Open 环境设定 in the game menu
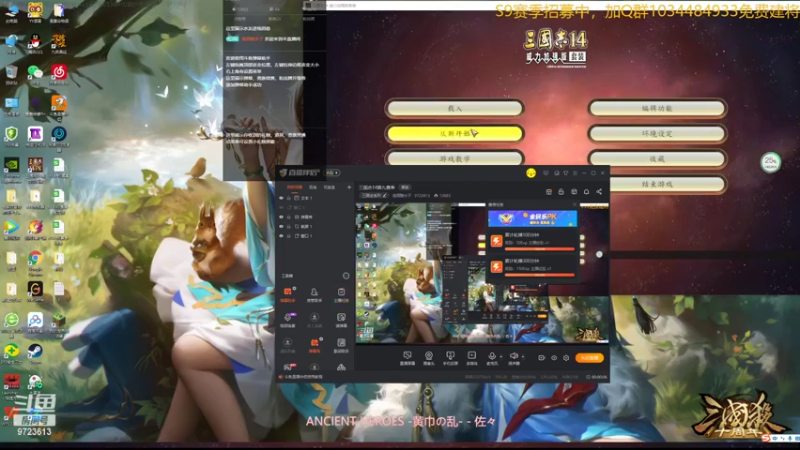The image size is (800, 450). pos(657,133)
